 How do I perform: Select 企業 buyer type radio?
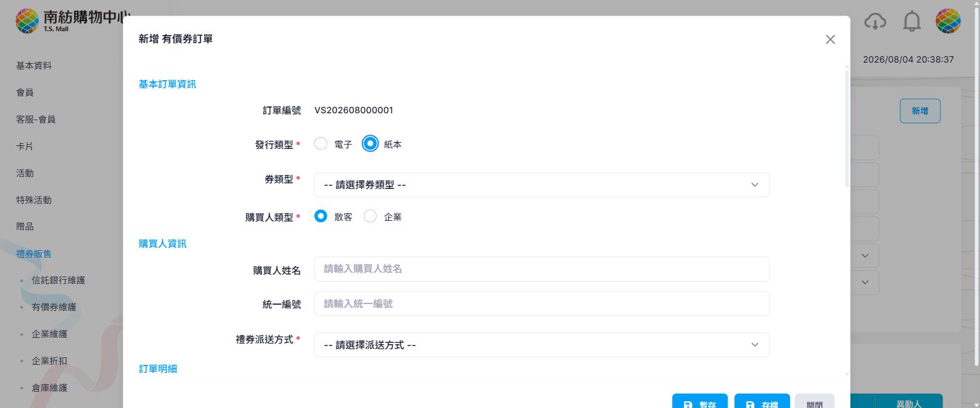tap(370, 217)
